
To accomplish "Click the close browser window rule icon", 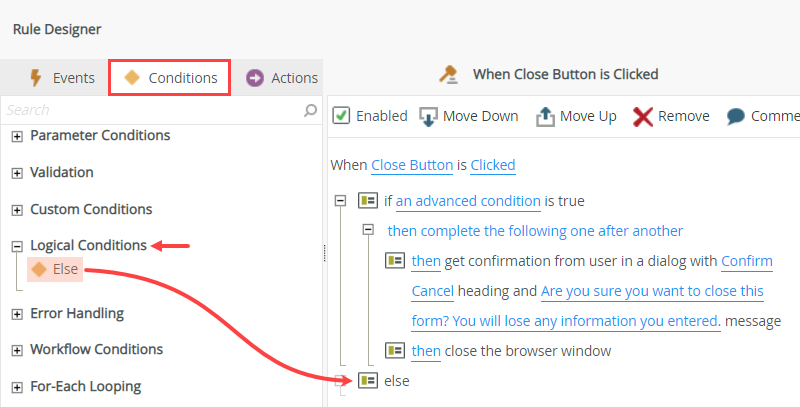I will (x=395, y=351).
